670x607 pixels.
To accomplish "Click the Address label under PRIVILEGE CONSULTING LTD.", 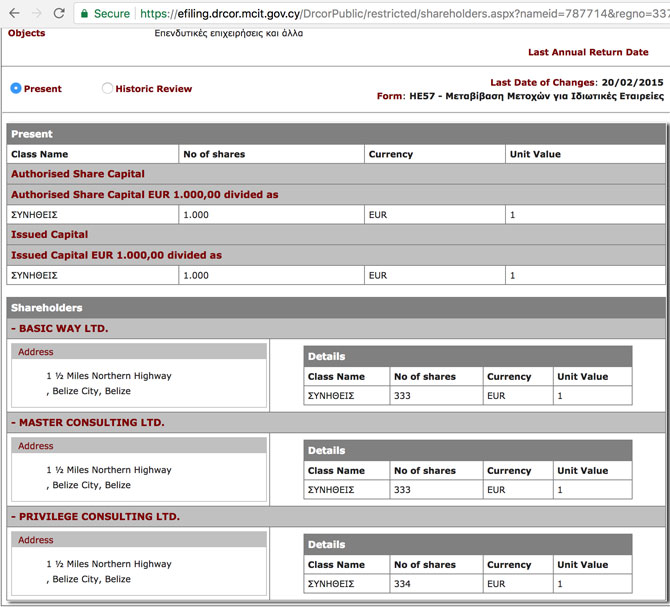I will (x=36, y=540).
